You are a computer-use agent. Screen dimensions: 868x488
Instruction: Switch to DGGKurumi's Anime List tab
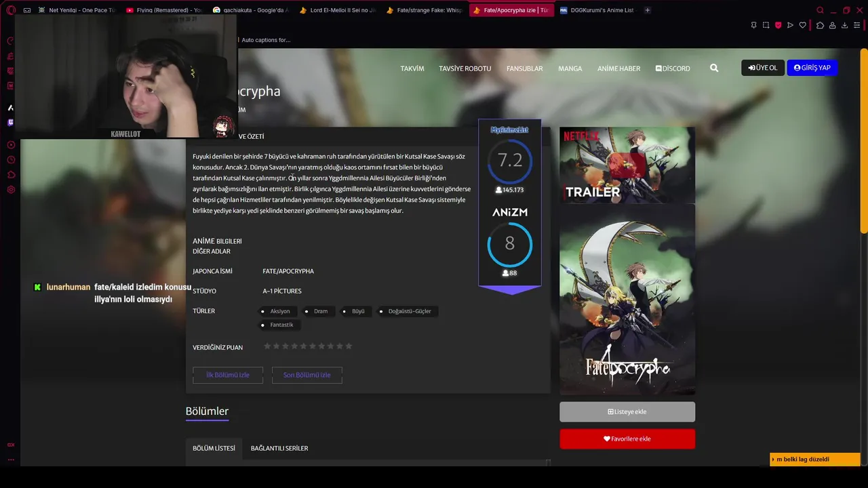point(597,10)
